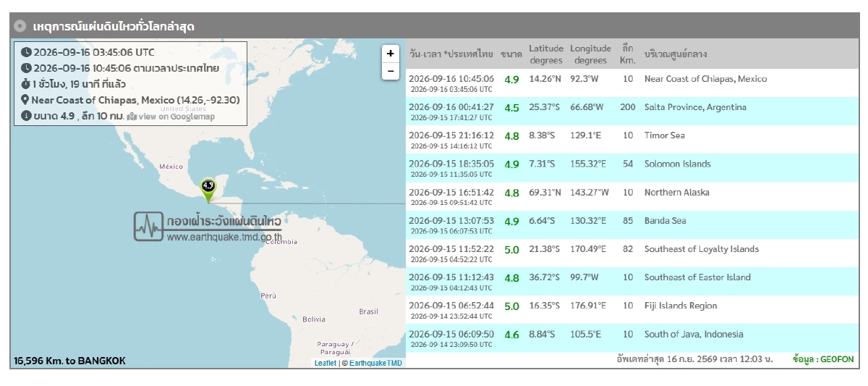The width and height of the screenshot is (868, 386).
Task: Click the ขนาด magnitude column header
Action: pos(511,54)
